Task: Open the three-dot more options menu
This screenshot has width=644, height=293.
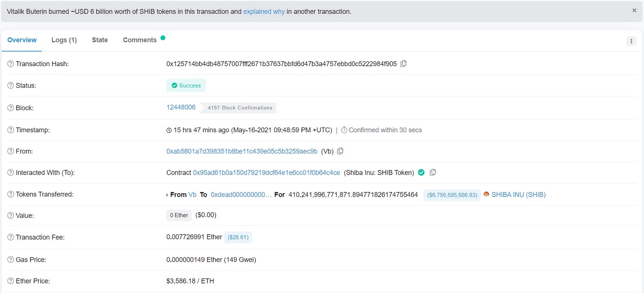Action: 631,41
